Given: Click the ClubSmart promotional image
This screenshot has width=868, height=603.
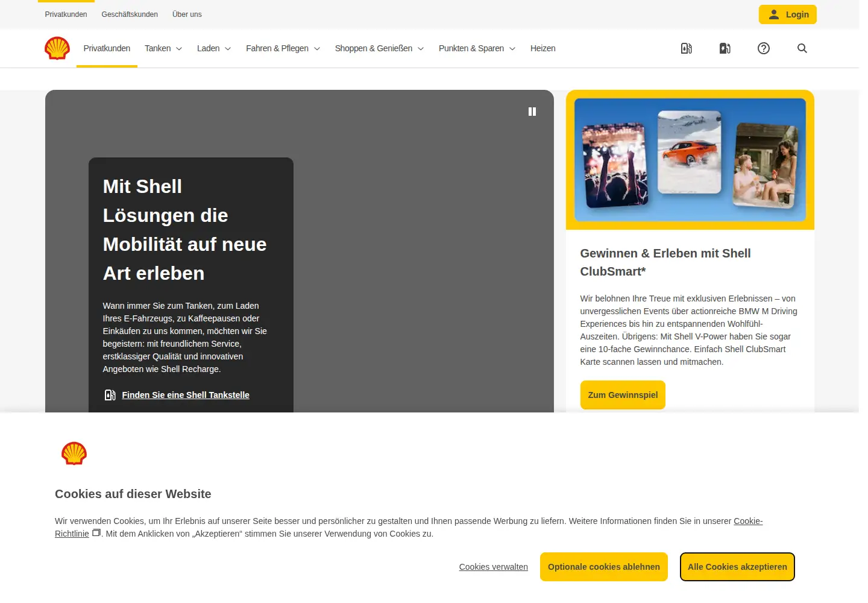Looking at the screenshot, I should point(690,160).
